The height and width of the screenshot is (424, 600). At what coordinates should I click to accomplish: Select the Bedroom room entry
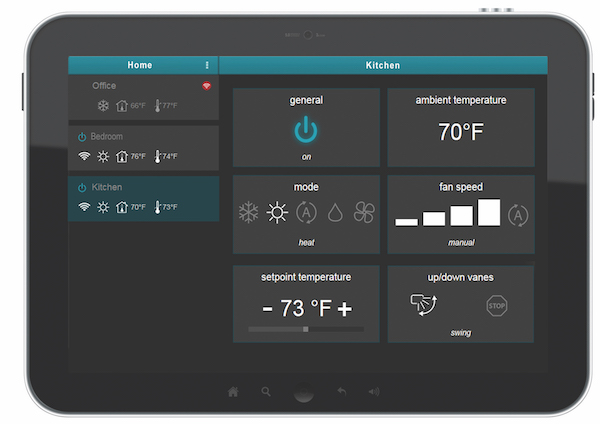click(x=143, y=148)
